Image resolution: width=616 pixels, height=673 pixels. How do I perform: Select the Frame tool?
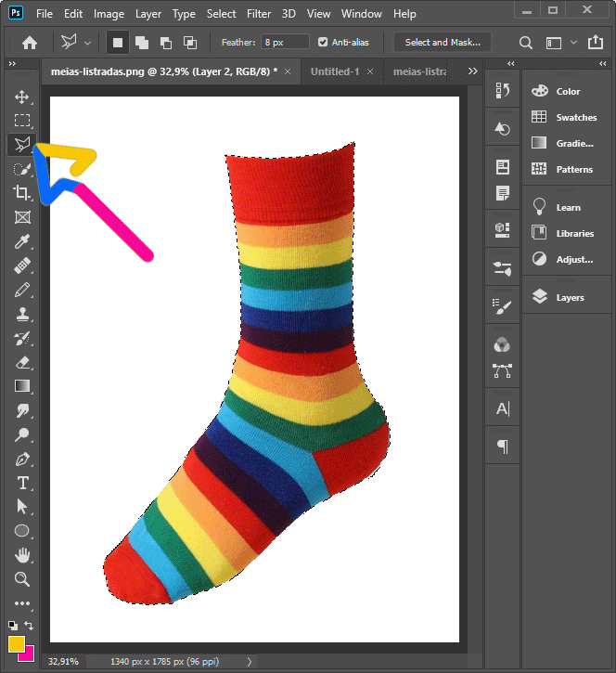22,217
